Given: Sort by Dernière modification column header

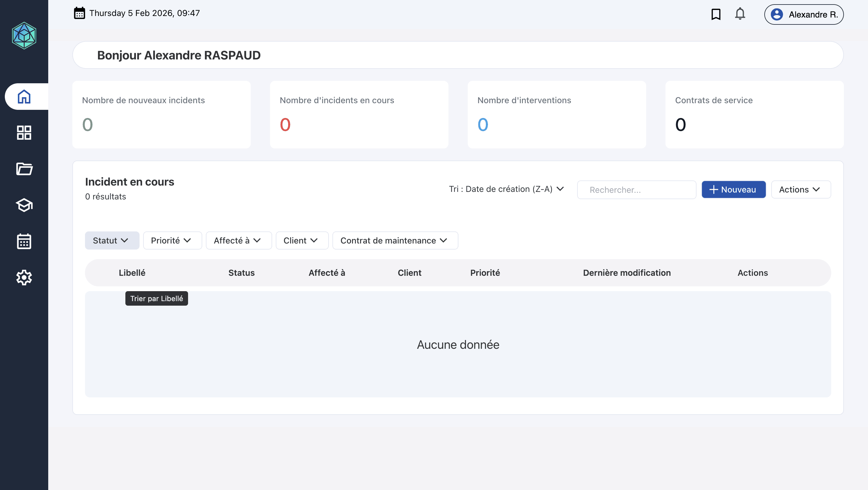Looking at the screenshot, I should [x=627, y=273].
